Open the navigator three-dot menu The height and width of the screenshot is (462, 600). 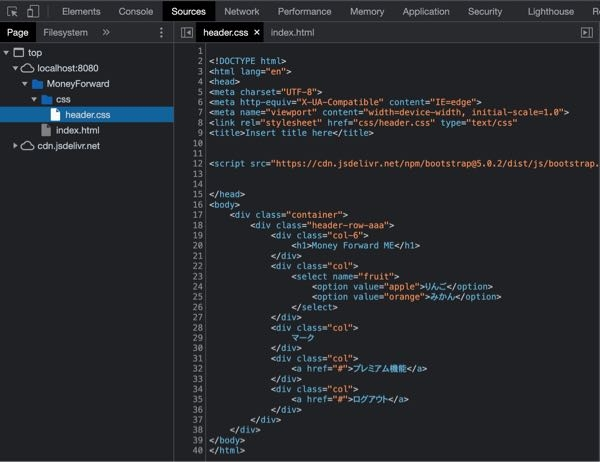pos(162,33)
